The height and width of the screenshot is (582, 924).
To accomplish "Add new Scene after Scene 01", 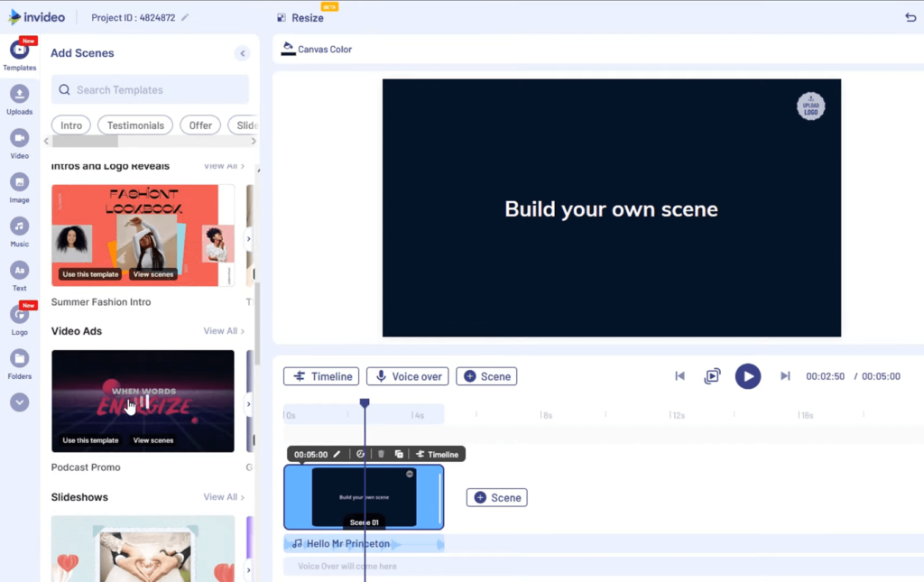I will 497,498.
